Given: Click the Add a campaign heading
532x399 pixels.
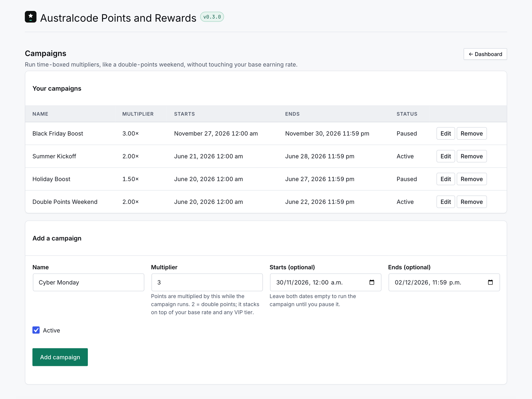Looking at the screenshot, I should pyautogui.click(x=57, y=238).
